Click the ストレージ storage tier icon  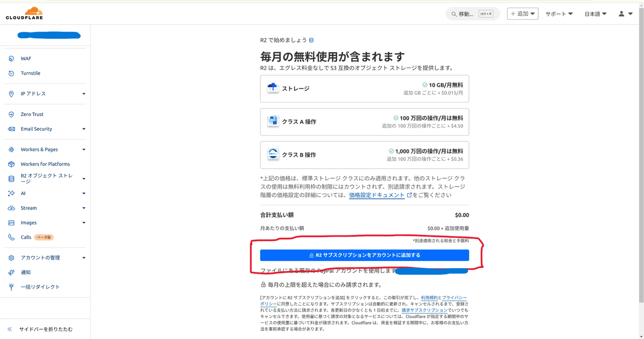click(x=273, y=88)
